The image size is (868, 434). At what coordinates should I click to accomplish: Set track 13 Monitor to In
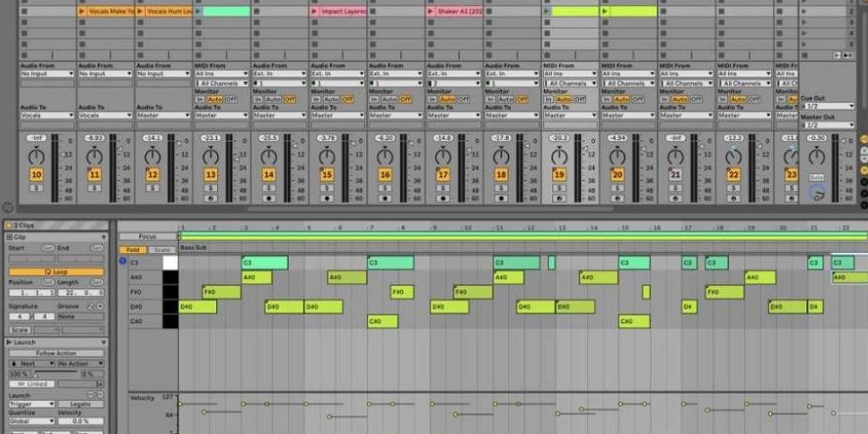(x=200, y=99)
